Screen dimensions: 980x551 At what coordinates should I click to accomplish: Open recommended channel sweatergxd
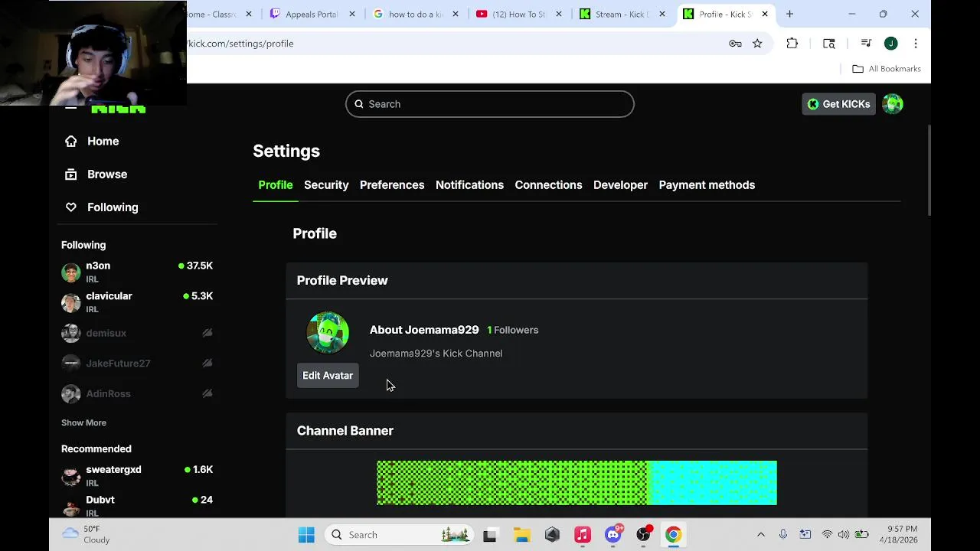137,476
